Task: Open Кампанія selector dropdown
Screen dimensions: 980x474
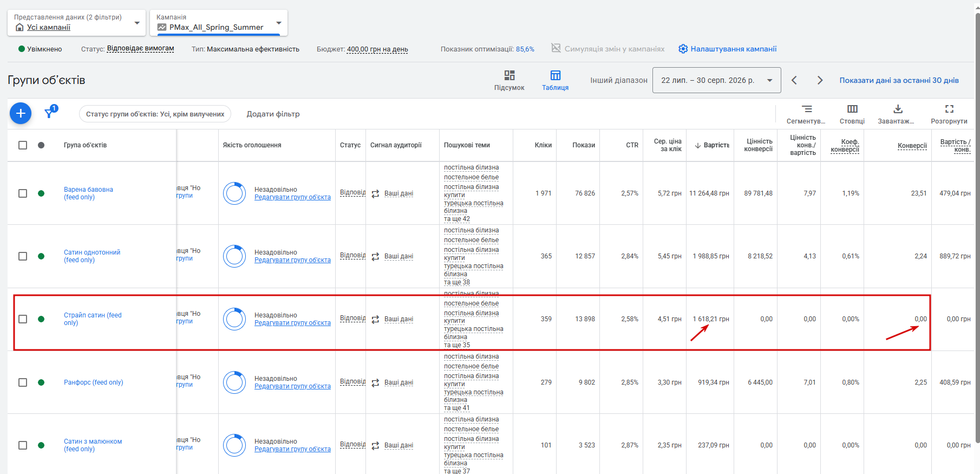Action: 218,22
